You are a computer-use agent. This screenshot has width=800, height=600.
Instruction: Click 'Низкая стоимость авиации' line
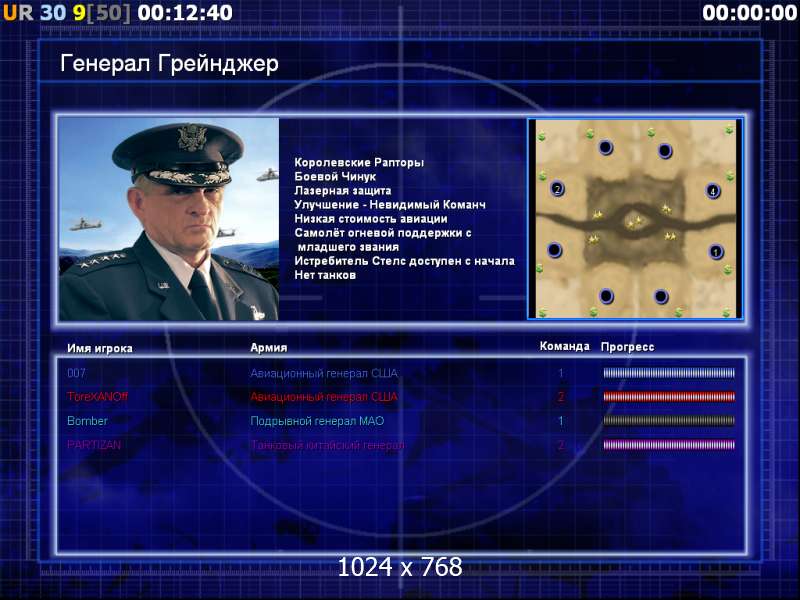370,219
